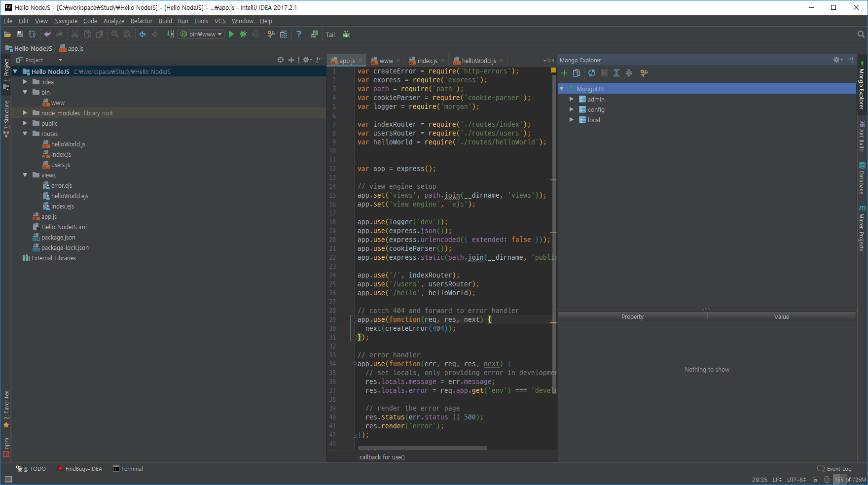Image resolution: width=868 pixels, height=485 pixels.
Task: Toggle tool window buttons via bottom-left square icon
Action: [x=8, y=480]
